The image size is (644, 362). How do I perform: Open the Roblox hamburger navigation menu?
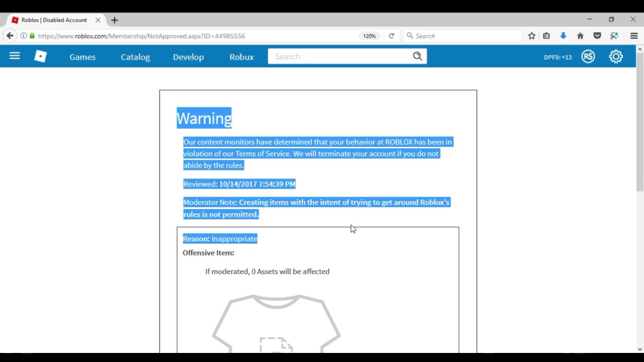[15, 56]
